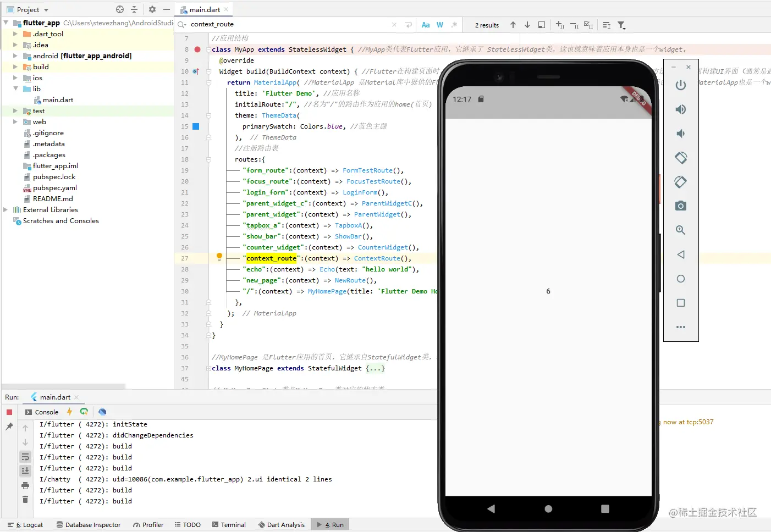
Task: Expand the .dart_tool folder
Action: (15, 34)
